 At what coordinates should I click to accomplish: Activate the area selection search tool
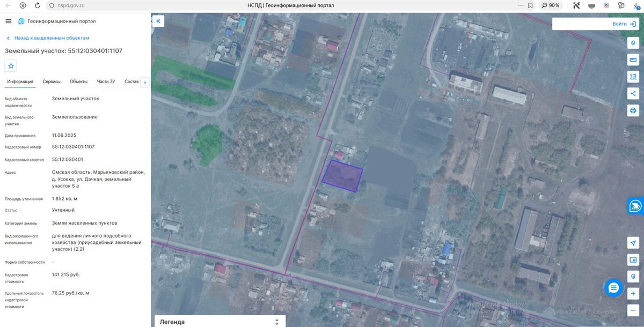click(633, 77)
